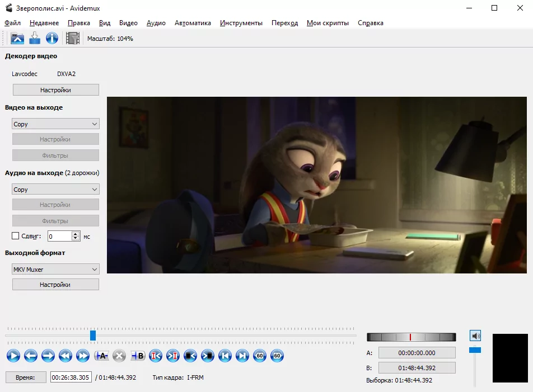Open the Мои скрипты menu
Viewport: 533px width, 392px height.
click(328, 23)
